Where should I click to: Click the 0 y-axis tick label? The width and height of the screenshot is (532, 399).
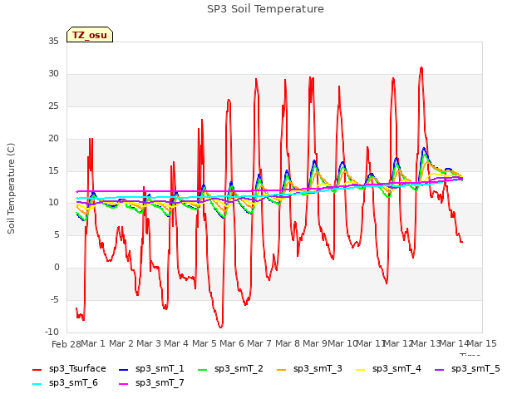[x=57, y=268]
